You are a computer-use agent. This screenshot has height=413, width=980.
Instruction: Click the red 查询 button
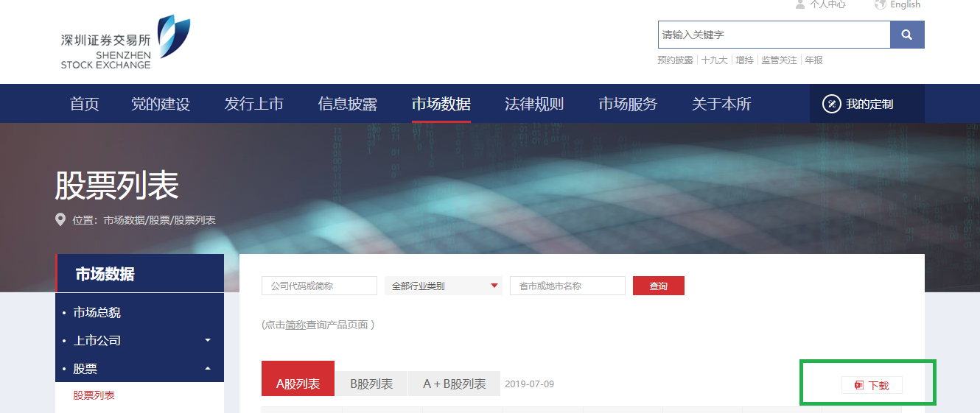click(x=659, y=286)
